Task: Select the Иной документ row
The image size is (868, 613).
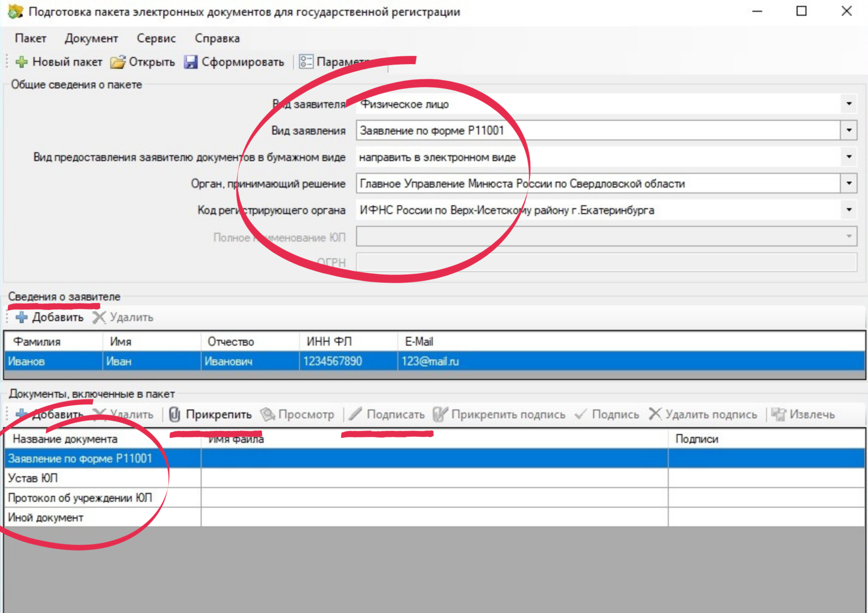Action: [x=435, y=517]
